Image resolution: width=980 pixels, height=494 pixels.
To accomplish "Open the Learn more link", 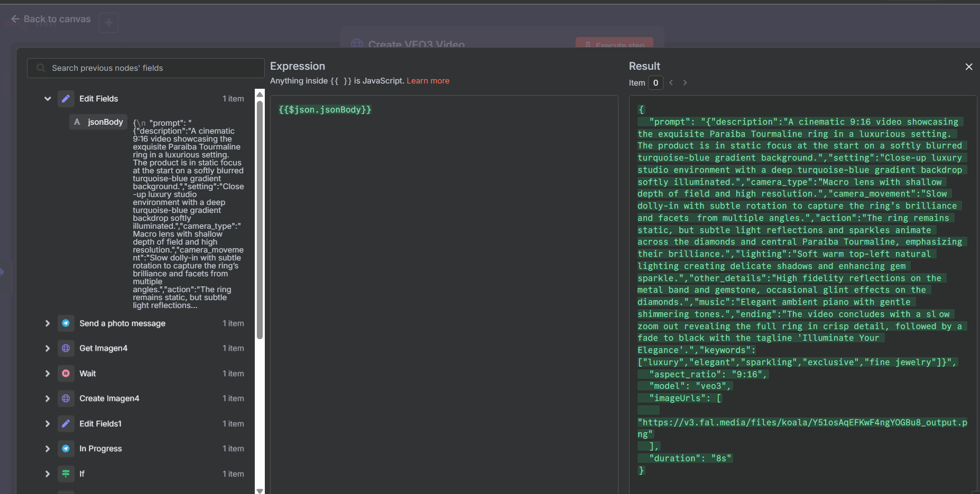I will click(x=428, y=81).
